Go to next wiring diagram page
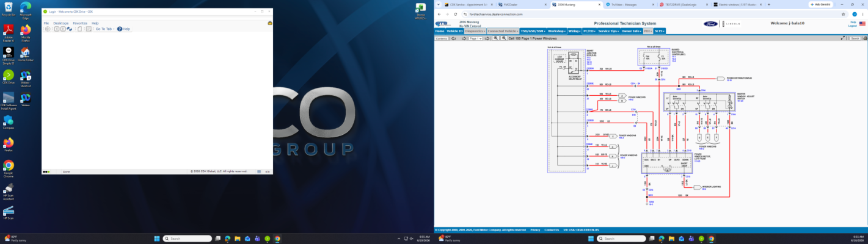 [487, 38]
